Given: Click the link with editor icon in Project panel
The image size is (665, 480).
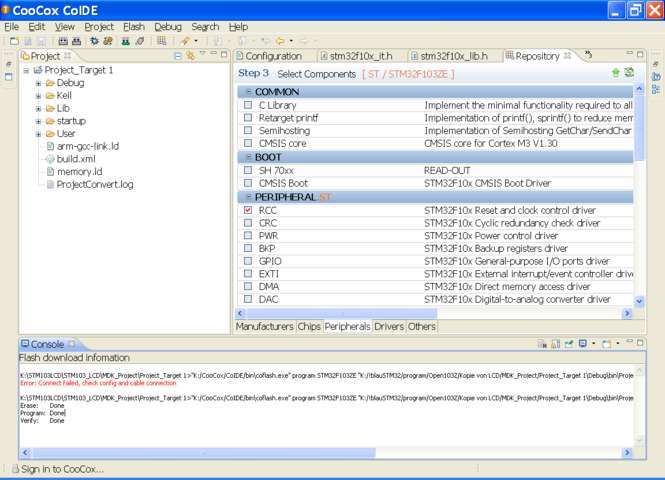Looking at the screenshot, I should (x=190, y=56).
